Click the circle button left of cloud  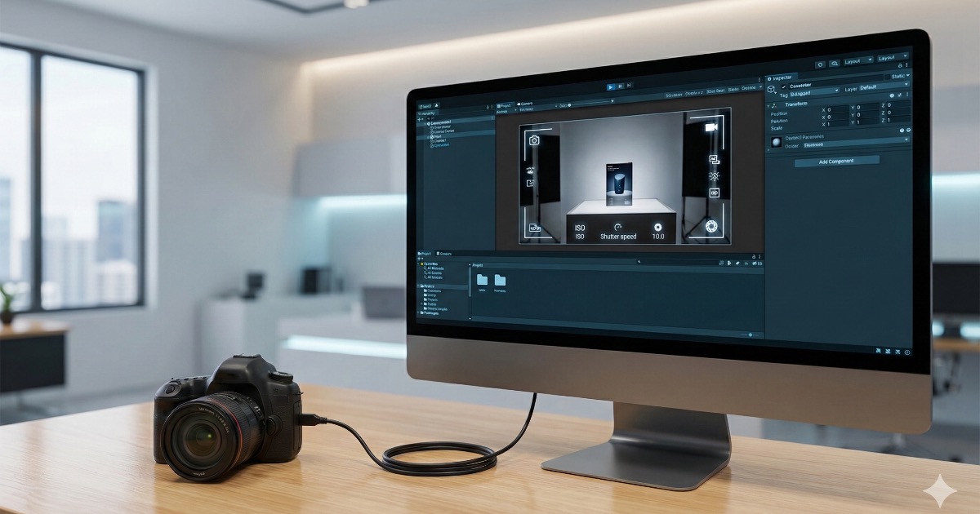tap(820, 64)
